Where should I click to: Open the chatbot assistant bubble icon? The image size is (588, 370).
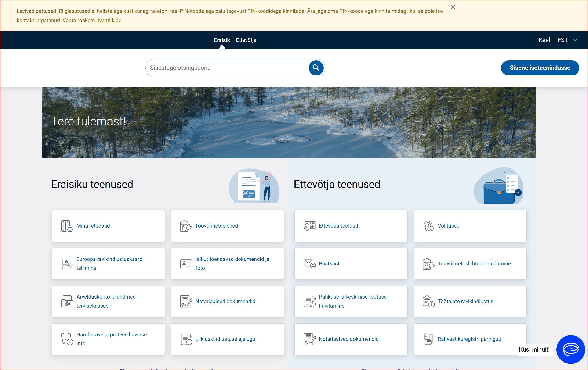[x=570, y=349]
